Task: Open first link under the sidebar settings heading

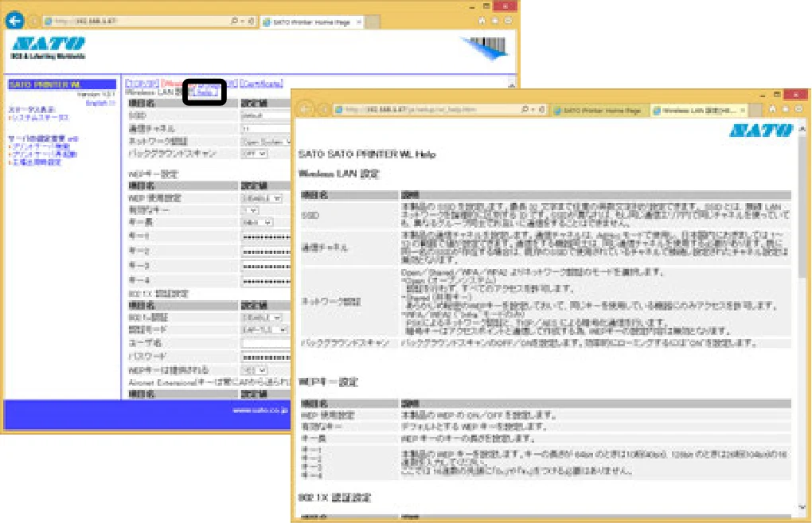Action: [41, 146]
